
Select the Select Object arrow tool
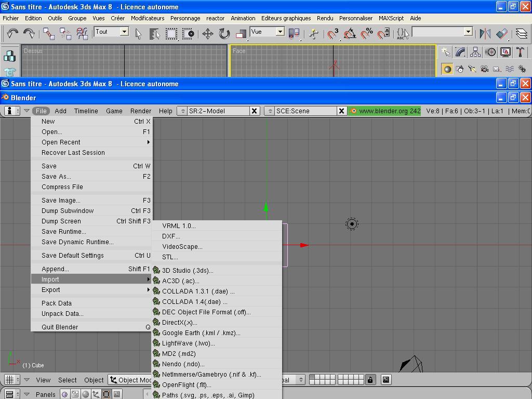(138, 34)
